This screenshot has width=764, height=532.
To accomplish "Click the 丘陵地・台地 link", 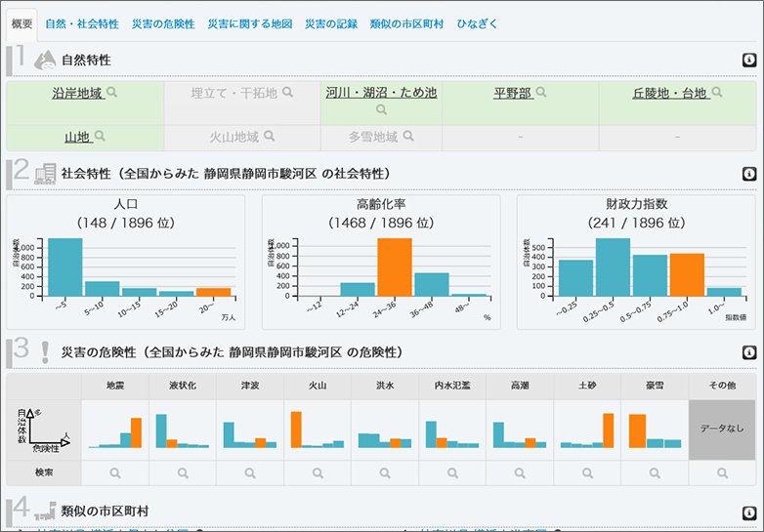I will (x=668, y=94).
